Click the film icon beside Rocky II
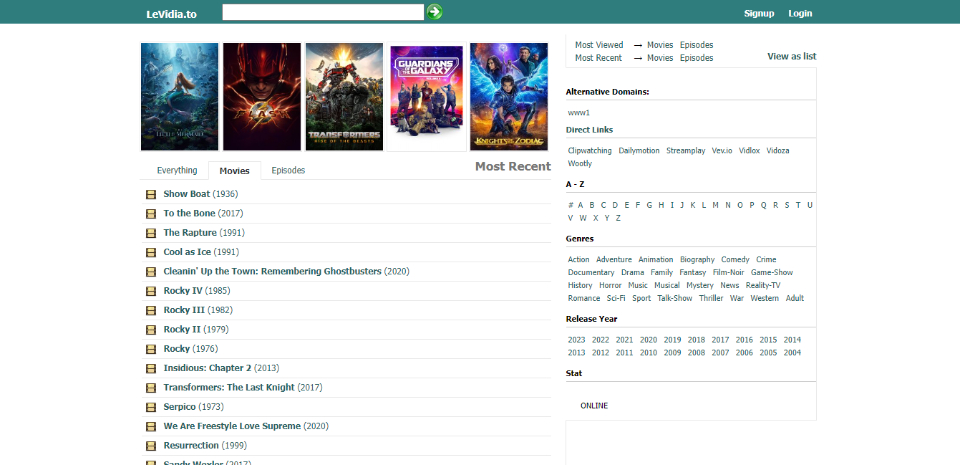960x465 pixels. pos(151,330)
